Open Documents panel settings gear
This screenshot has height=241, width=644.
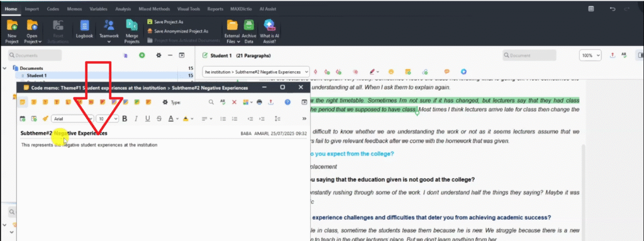[158, 55]
